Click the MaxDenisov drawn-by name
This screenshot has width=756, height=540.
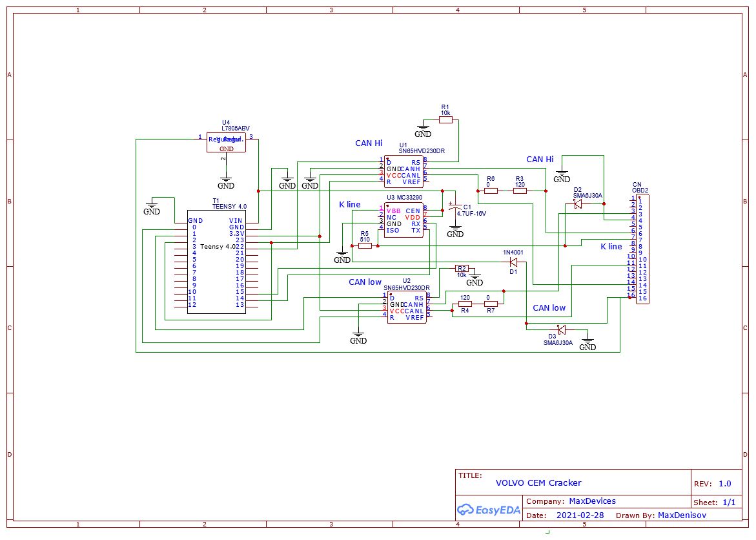(x=682, y=515)
